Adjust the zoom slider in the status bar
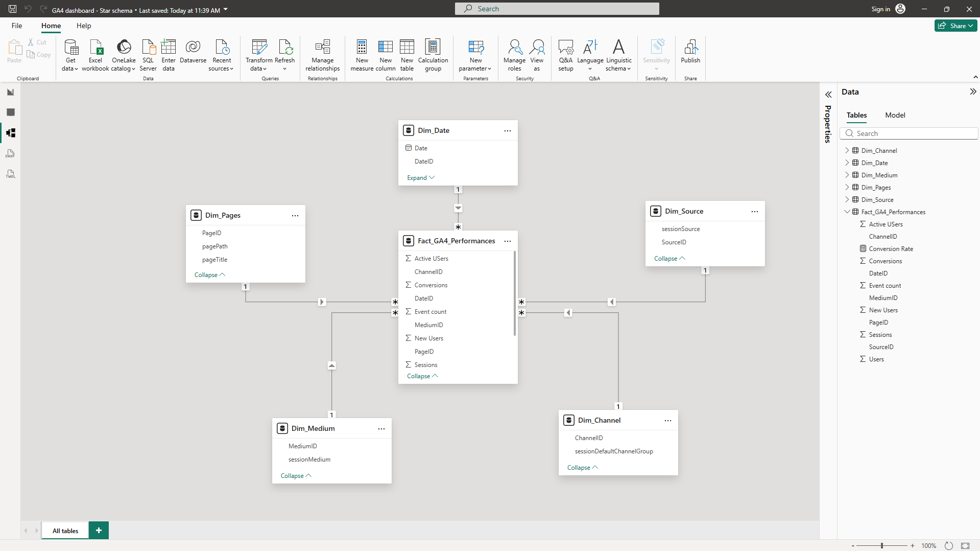 pyautogui.click(x=882, y=545)
